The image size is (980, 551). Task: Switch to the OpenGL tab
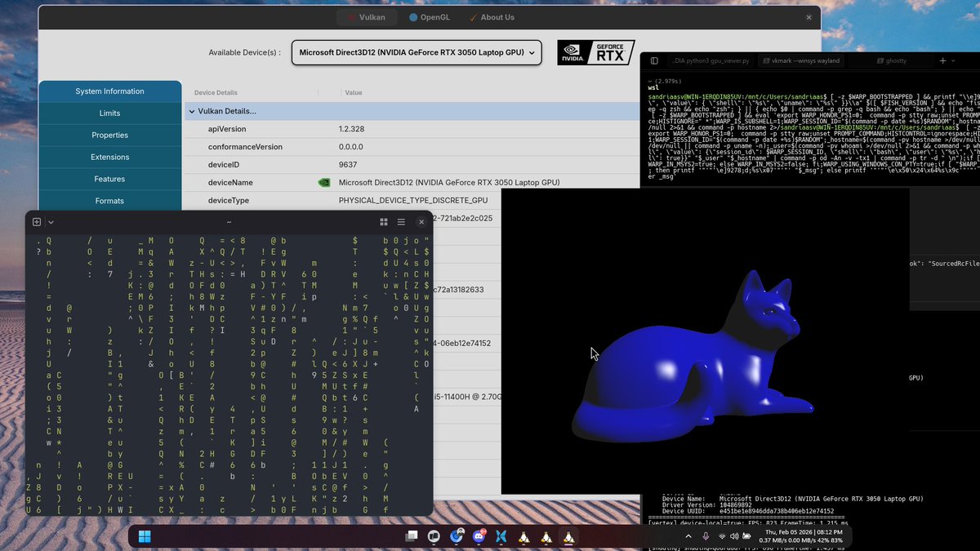click(x=430, y=17)
